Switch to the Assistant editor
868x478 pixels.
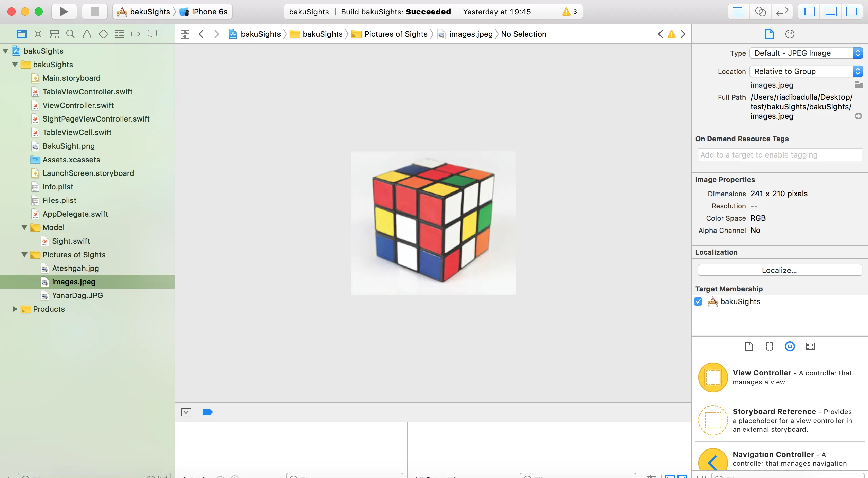coord(760,12)
